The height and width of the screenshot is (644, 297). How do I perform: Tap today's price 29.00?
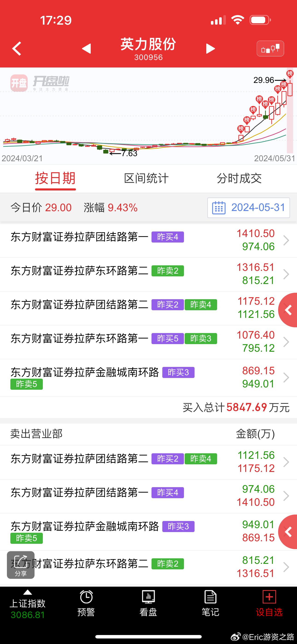point(58,208)
